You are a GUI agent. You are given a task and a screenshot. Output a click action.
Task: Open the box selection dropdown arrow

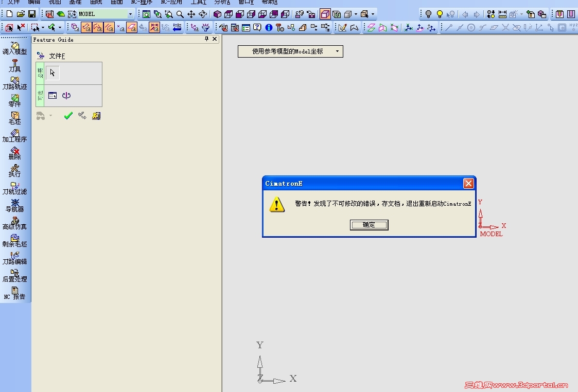tap(43, 28)
